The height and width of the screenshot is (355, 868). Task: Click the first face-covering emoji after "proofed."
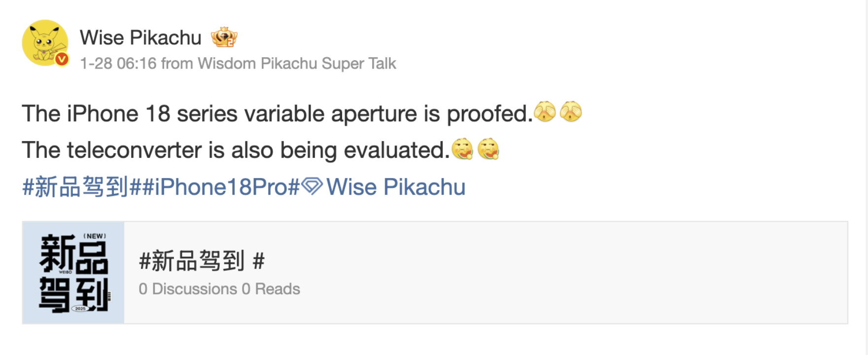point(545,112)
